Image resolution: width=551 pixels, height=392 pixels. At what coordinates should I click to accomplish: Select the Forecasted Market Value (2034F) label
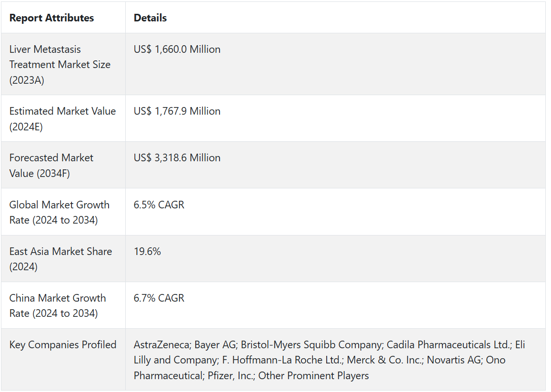(51, 165)
